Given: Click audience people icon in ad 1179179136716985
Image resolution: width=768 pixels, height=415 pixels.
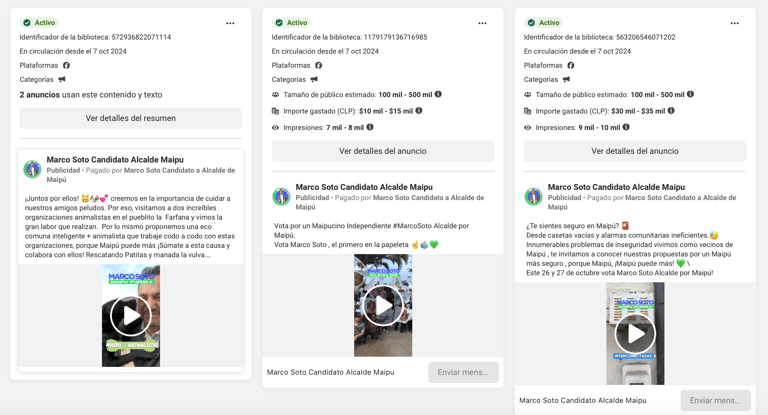Looking at the screenshot, I should tap(275, 95).
